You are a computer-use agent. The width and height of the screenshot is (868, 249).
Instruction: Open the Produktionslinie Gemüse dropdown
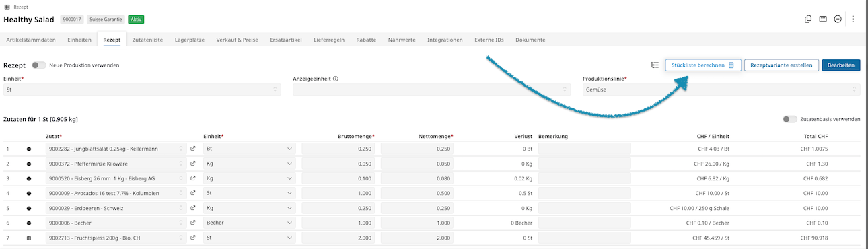(721, 90)
